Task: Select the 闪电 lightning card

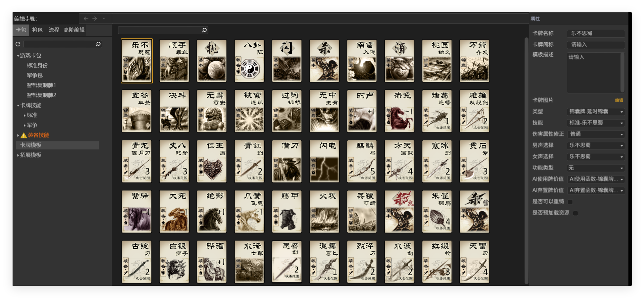Action: [324, 161]
